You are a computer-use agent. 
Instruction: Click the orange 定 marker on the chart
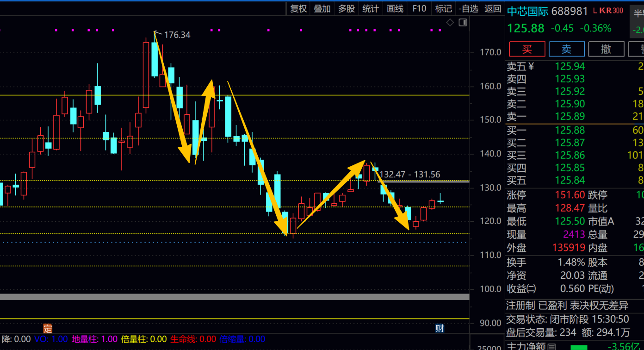click(48, 328)
